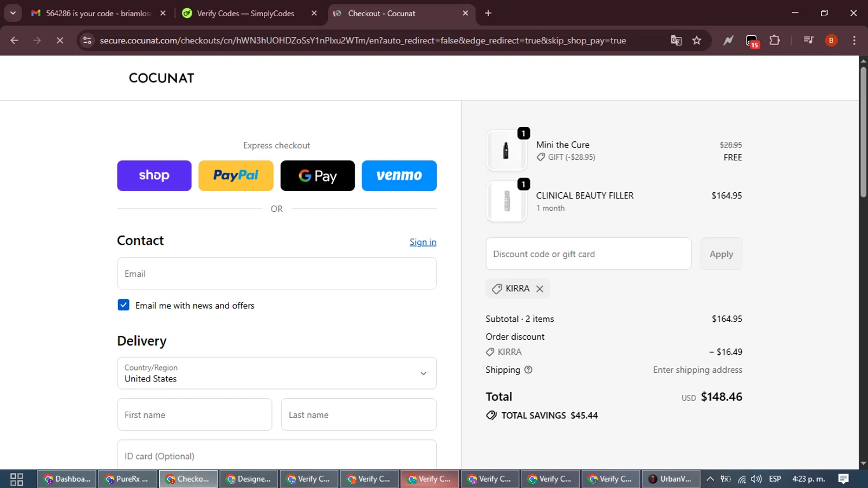Open the Designe... taskbar window
868x488 pixels.
coord(249,479)
